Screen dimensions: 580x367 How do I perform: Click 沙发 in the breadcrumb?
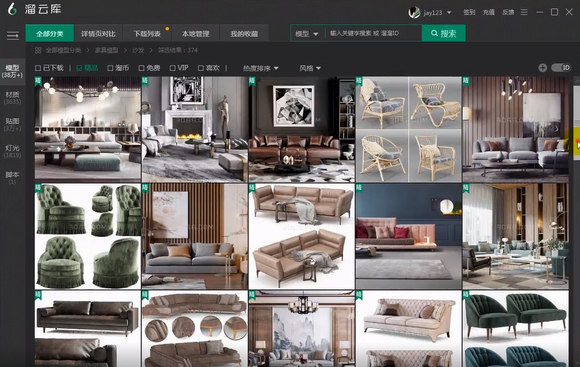(138, 50)
